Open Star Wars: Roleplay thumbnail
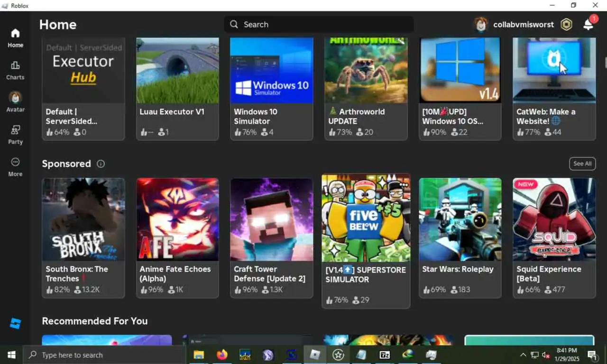 pyautogui.click(x=460, y=219)
